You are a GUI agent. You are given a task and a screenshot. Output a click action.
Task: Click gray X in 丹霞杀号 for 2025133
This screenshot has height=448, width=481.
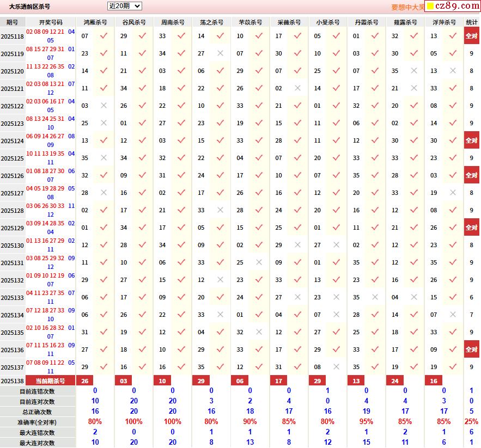pyautogui.click(x=375, y=297)
